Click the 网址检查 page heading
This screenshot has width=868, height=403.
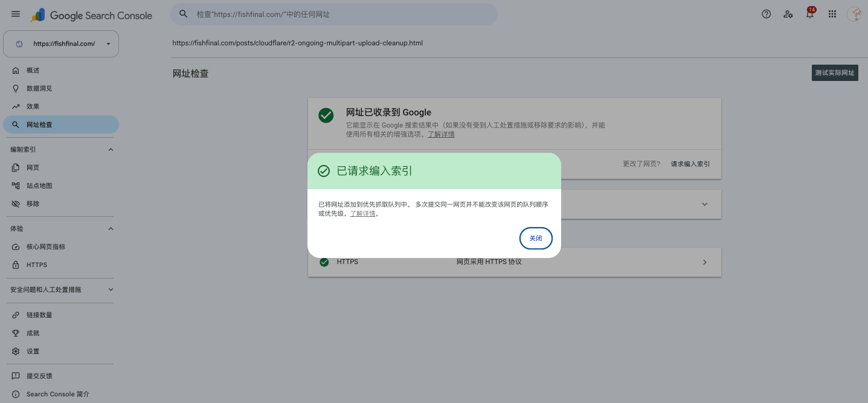[x=190, y=74]
